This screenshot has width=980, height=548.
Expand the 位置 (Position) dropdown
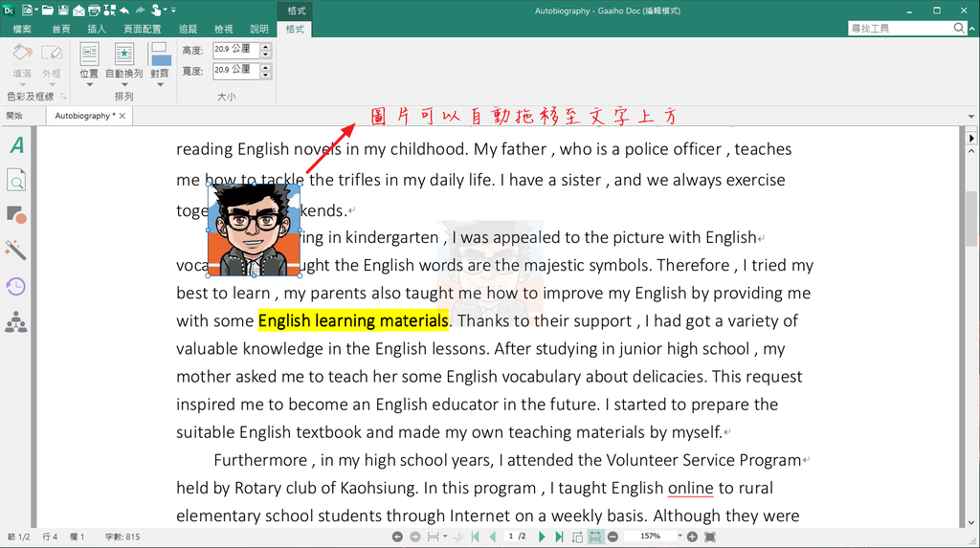tap(89, 84)
